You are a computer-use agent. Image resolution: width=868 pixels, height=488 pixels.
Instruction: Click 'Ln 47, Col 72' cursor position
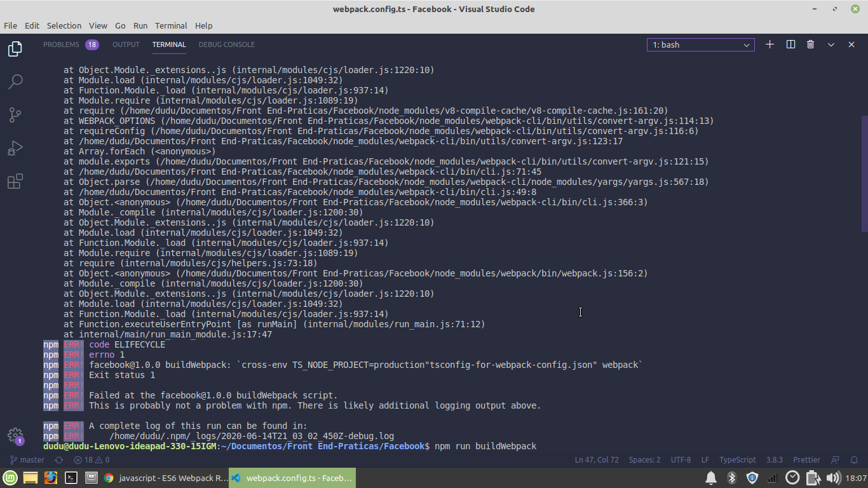coord(597,460)
